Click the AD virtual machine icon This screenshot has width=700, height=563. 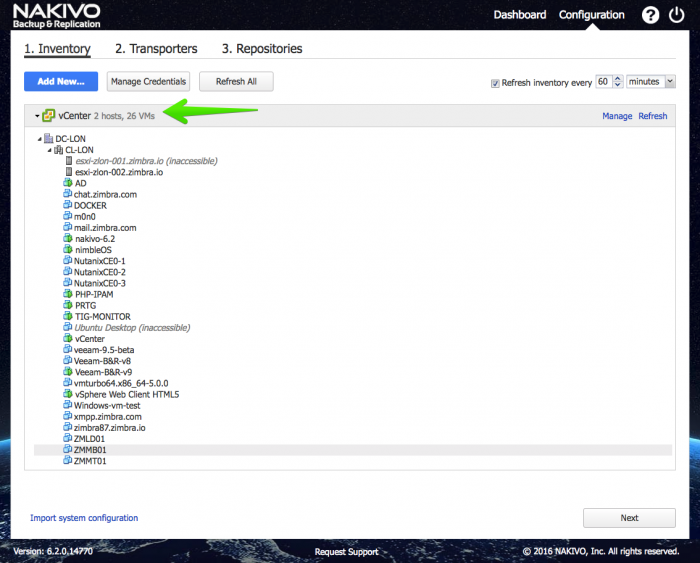(68, 183)
